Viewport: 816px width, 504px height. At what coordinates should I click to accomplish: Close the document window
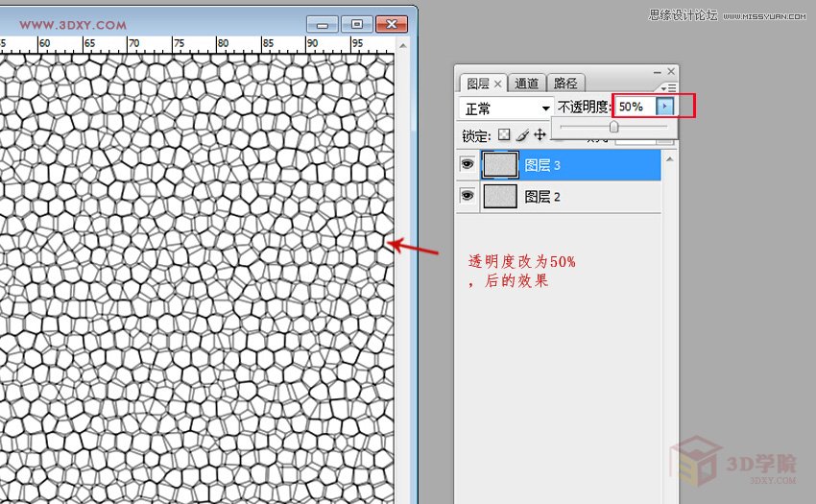click(x=392, y=24)
